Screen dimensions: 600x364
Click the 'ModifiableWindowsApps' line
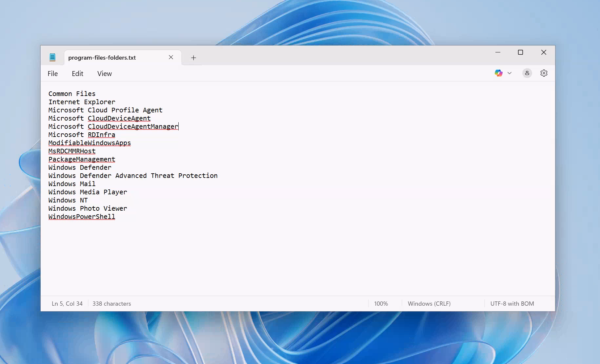[90, 143]
